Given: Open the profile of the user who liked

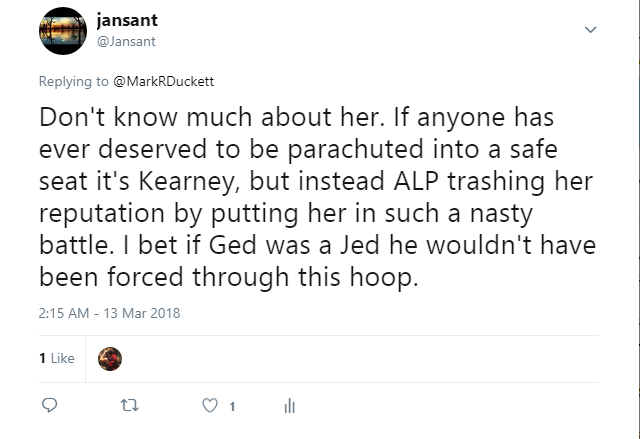Looking at the screenshot, I should coord(110,359).
